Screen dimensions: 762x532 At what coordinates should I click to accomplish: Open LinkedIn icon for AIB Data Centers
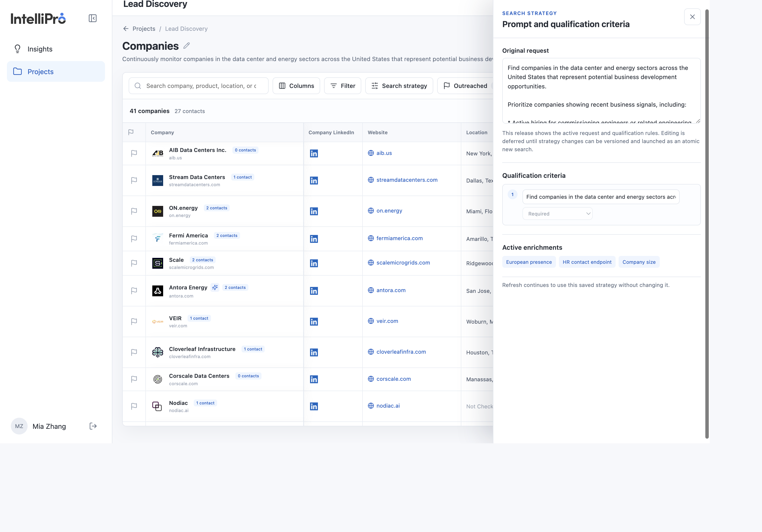click(x=314, y=153)
